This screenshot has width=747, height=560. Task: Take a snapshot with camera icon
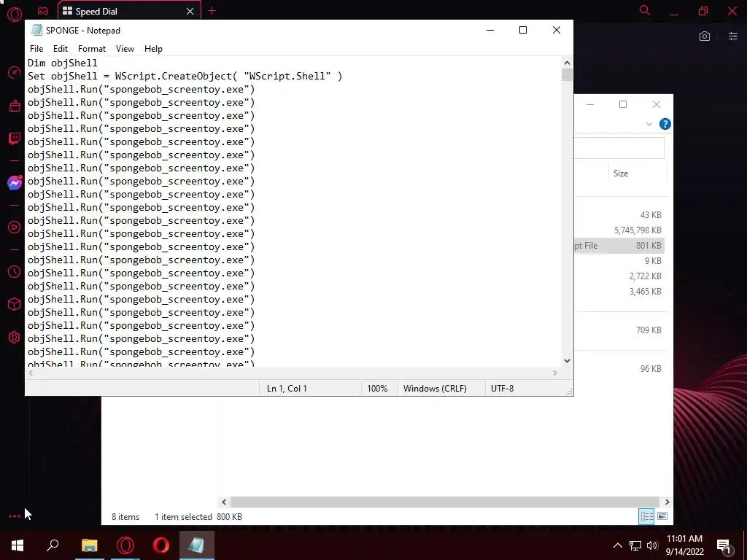click(705, 36)
